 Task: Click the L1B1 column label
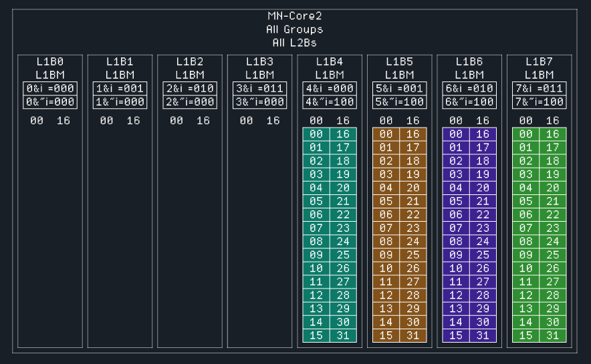120,61
